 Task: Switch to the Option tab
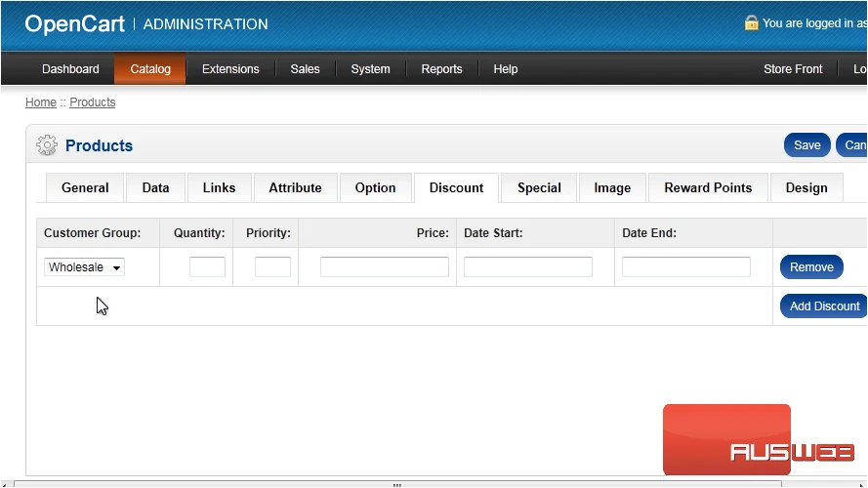(375, 188)
